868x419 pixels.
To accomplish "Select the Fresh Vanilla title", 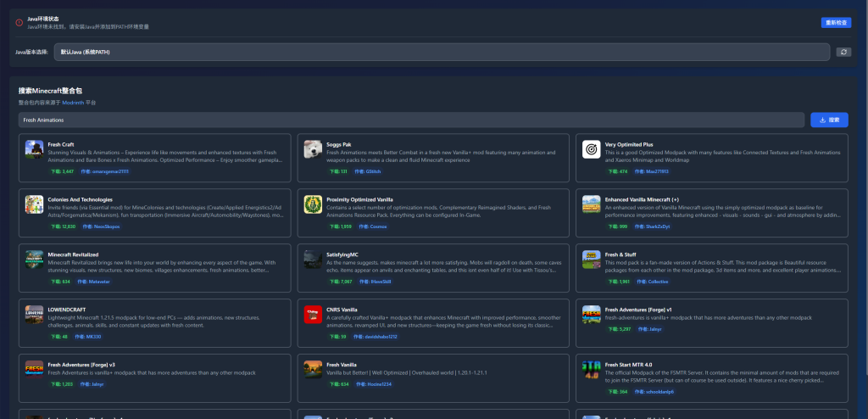I will (341, 365).
